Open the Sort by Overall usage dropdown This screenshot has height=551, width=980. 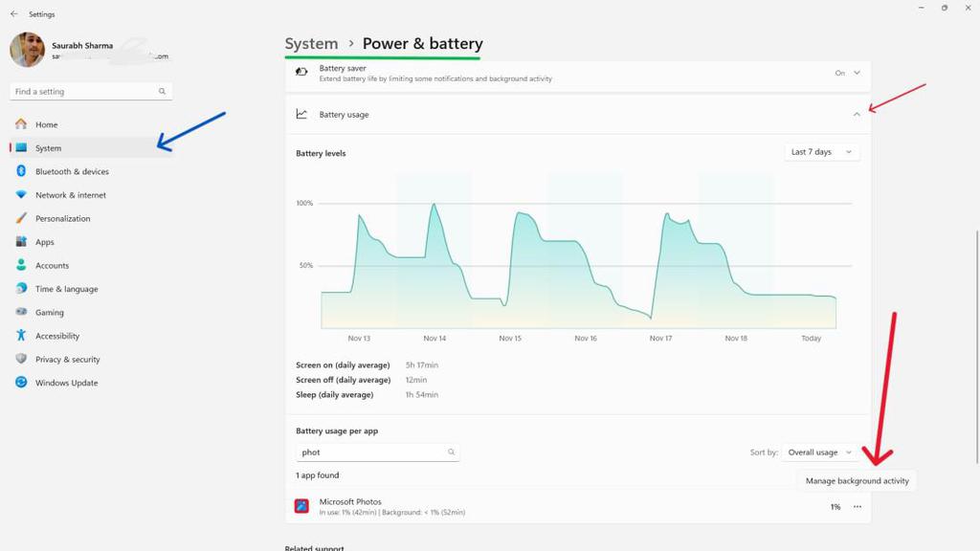pyautogui.click(x=819, y=452)
